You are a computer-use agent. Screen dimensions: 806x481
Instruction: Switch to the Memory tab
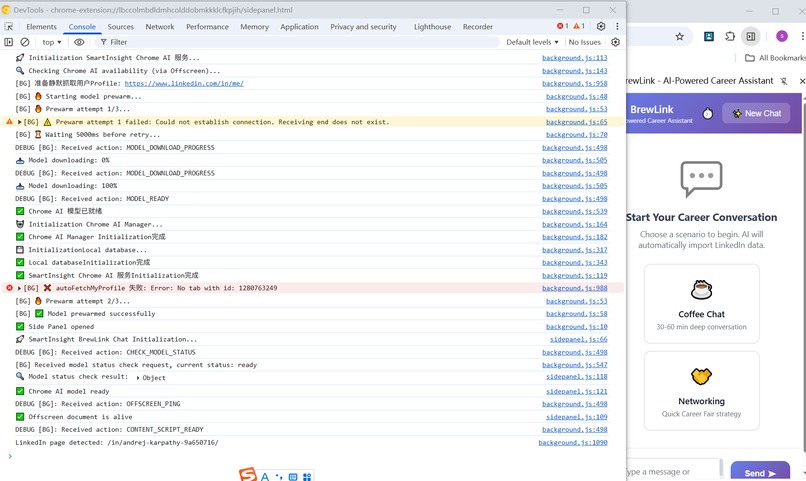point(254,27)
